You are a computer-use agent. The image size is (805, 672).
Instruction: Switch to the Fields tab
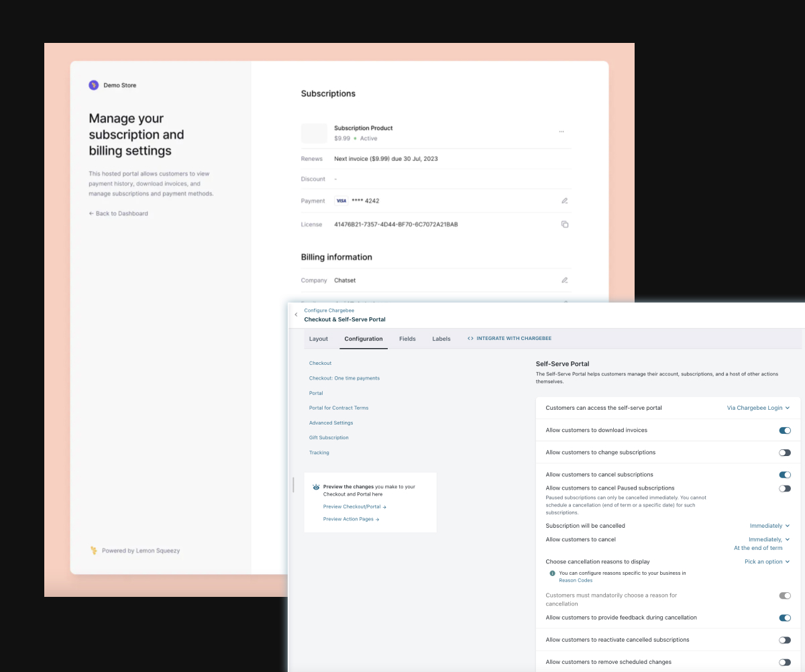[407, 339]
